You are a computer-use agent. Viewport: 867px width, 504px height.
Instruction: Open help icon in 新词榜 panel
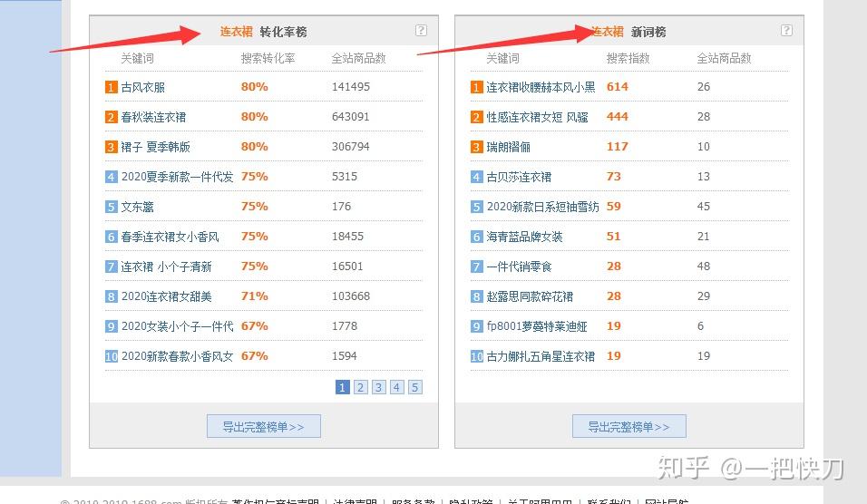(786, 31)
